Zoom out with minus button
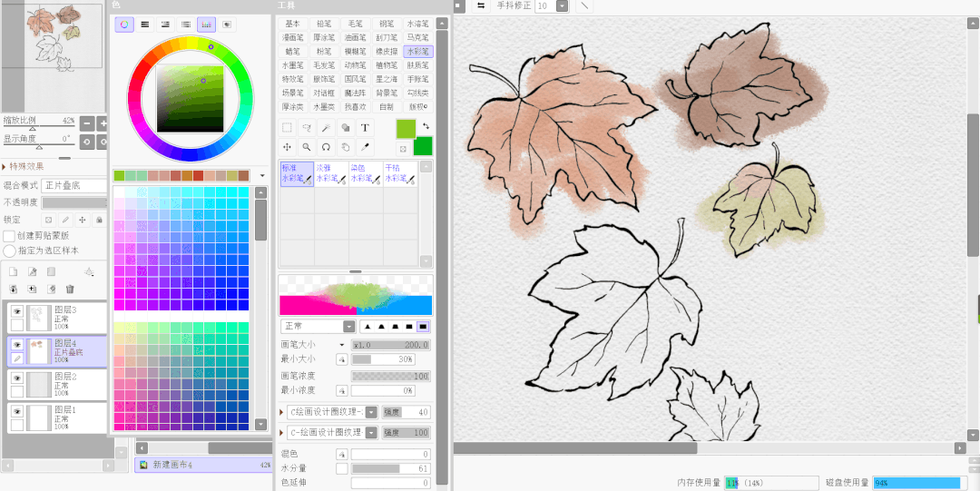Image resolution: width=980 pixels, height=491 pixels. pyautogui.click(x=87, y=123)
